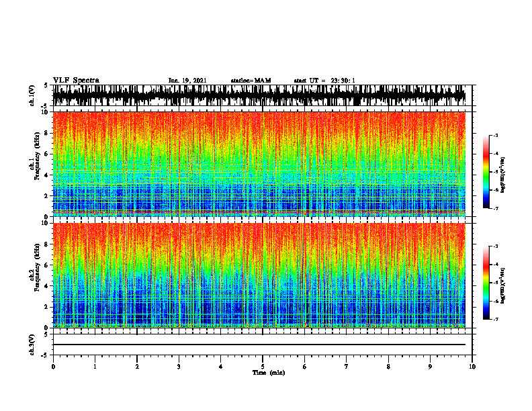This screenshot has width=532, height=411.
Task: Click the ch.1 spectrogram color bar
Action: pos(486,172)
